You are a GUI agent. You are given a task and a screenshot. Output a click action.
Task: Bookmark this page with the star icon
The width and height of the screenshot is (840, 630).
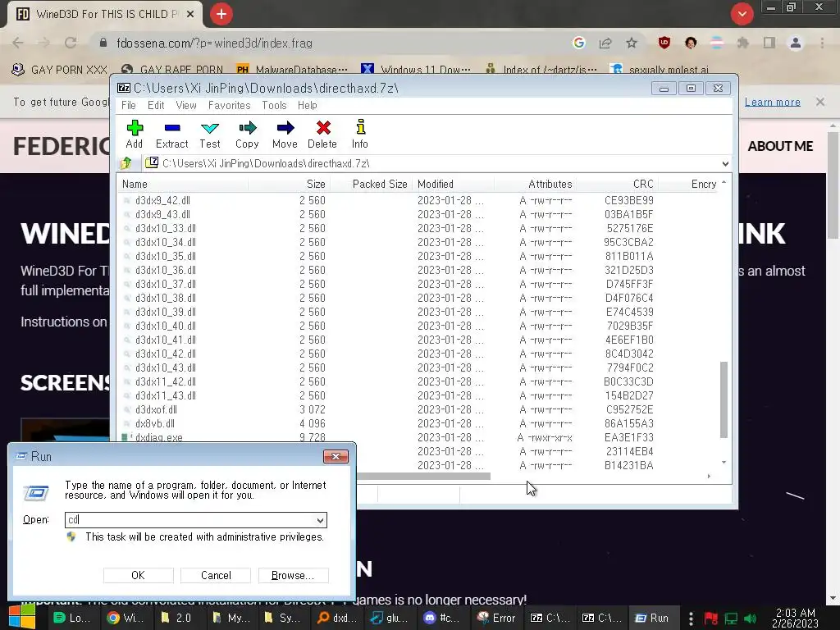632,43
